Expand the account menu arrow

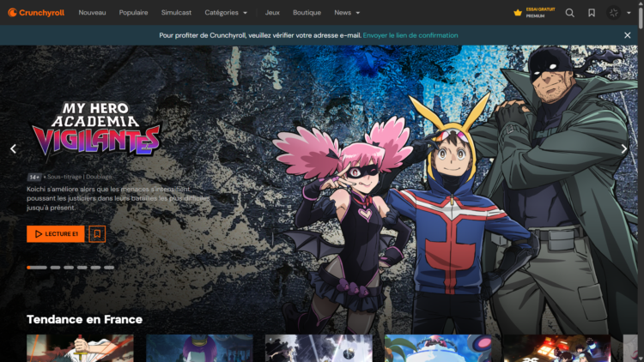tap(629, 13)
